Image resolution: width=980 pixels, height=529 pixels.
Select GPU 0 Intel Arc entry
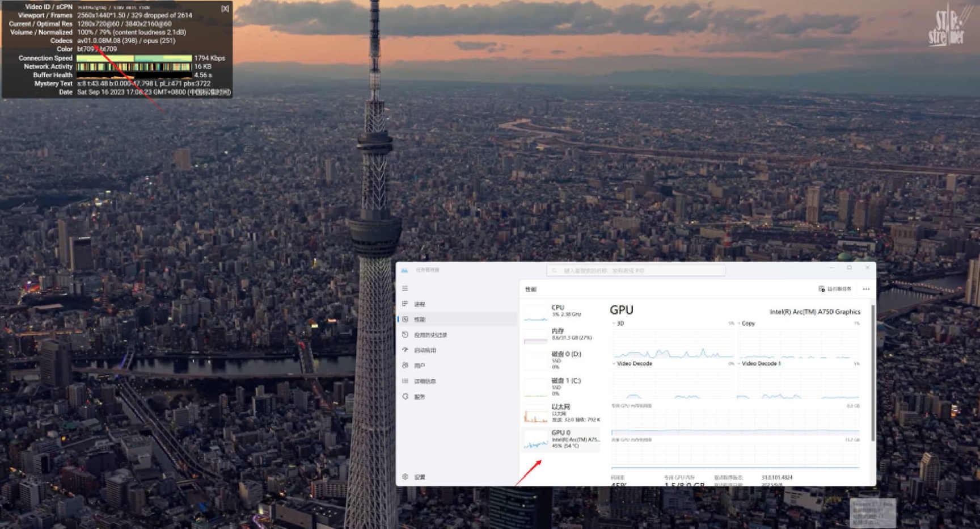coord(561,439)
